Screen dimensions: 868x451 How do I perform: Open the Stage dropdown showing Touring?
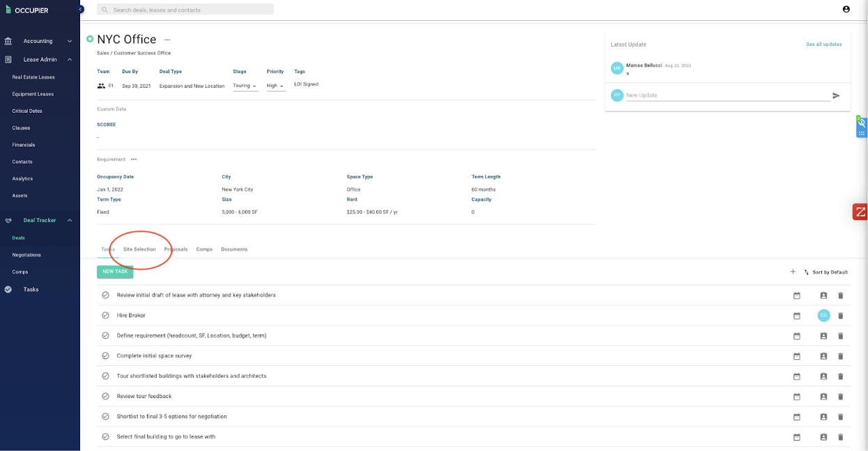245,86
